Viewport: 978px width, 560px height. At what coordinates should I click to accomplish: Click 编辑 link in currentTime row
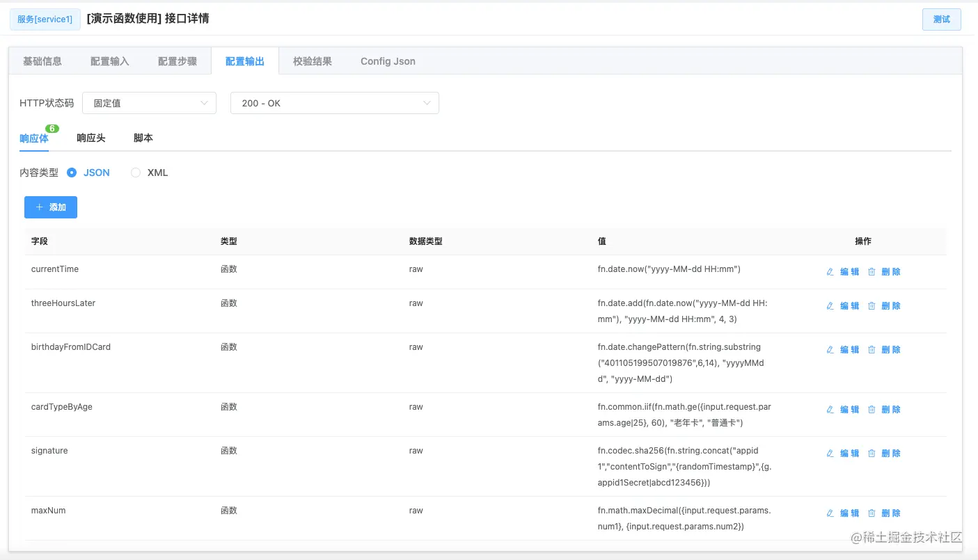tap(850, 272)
